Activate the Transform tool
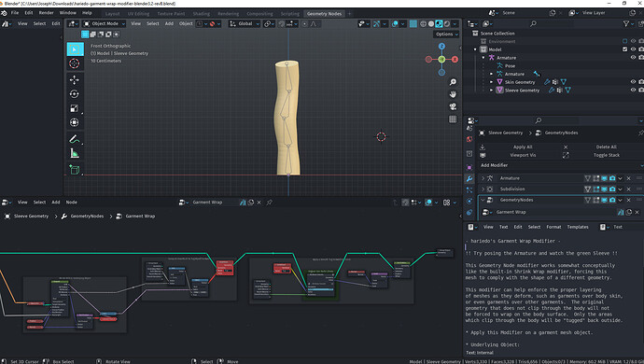 [x=75, y=122]
